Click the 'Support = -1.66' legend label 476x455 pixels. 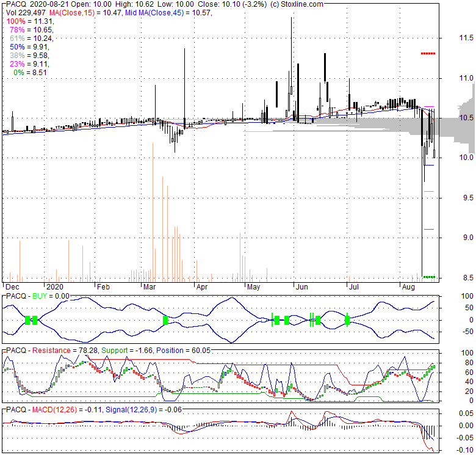coord(127,351)
